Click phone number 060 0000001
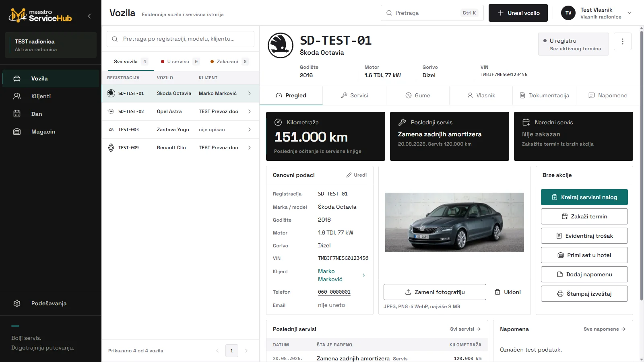Image resolution: width=644 pixels, height=362 pixels. (x=334, y=292)
